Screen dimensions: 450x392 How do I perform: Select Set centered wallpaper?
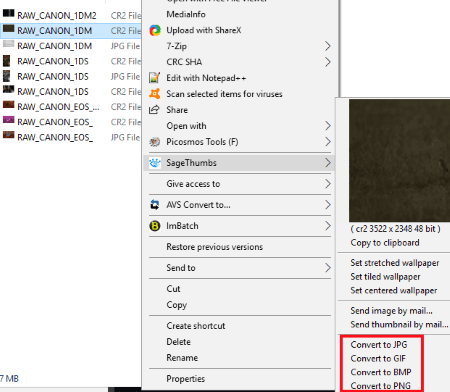pos(394,290)
